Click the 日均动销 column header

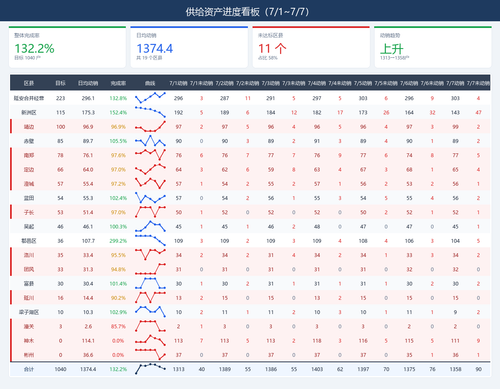88,83
